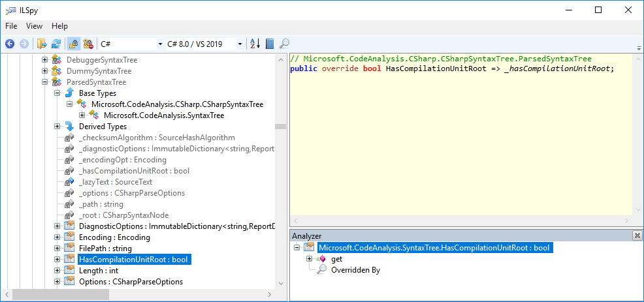
Task: Expand the Derived Types node
Action: tap(57, 127)
